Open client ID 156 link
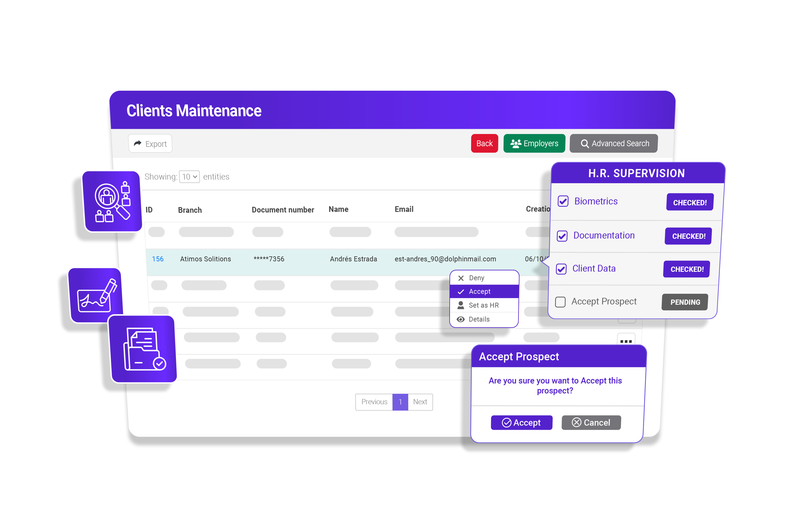 (x=158, y=259)
